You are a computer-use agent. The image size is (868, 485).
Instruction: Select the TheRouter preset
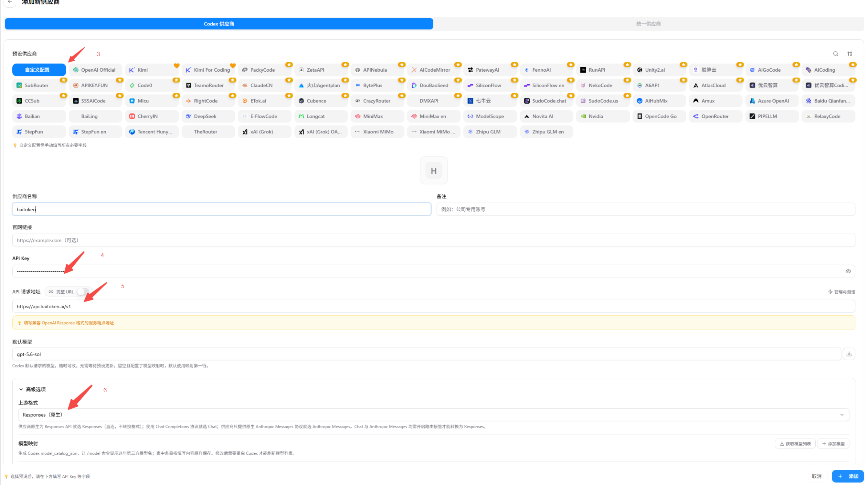point(208,132)
